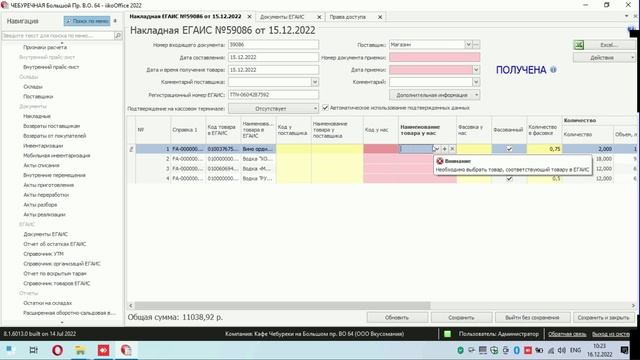This screenshot has height=360, width=640.
Task: Open Накладные in the navigation menu
Action: click(x=37, y=116)
